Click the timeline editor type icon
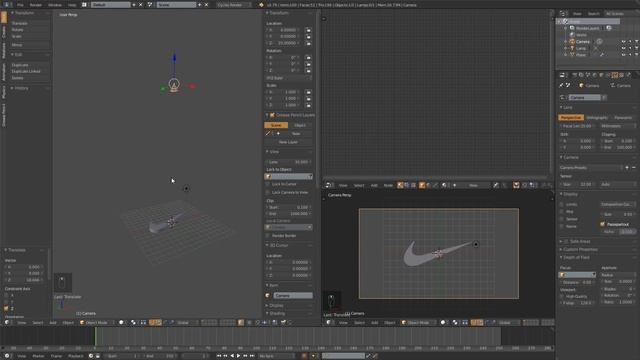 pyautogui.click(x=7, y=356)
